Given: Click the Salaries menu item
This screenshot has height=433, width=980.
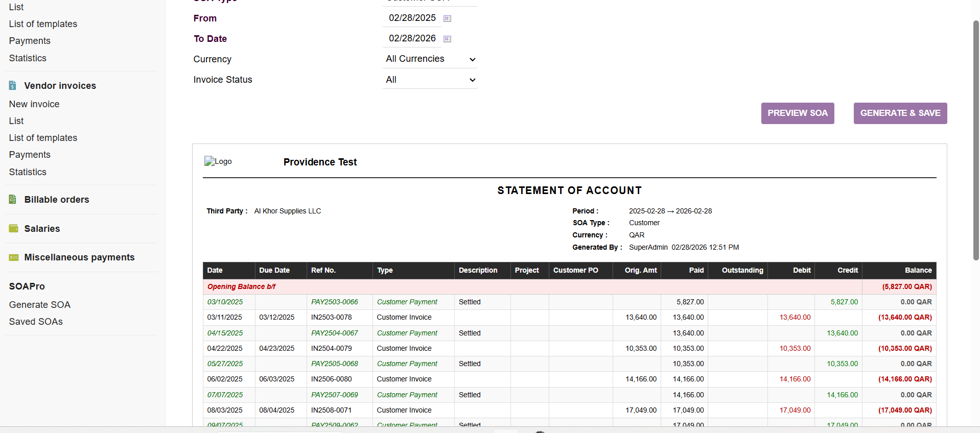Looking at the screenshot, I should point(42,229).
